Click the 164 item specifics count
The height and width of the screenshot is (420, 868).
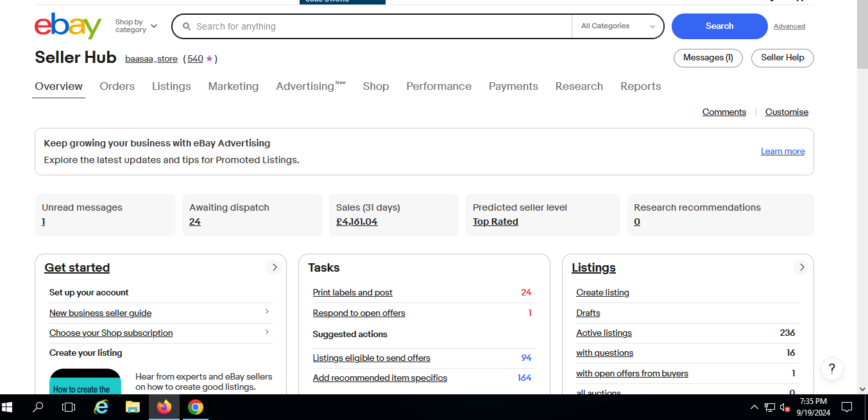click(525, 378)
